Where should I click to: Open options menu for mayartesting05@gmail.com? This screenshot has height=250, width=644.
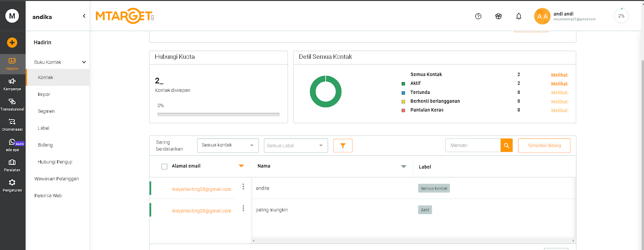pyautogui.click(x=243, y=187)
